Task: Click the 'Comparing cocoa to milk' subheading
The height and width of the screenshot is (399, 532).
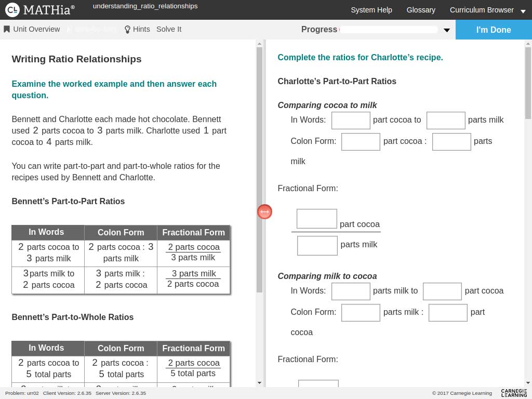Action: tap(327, 105)
